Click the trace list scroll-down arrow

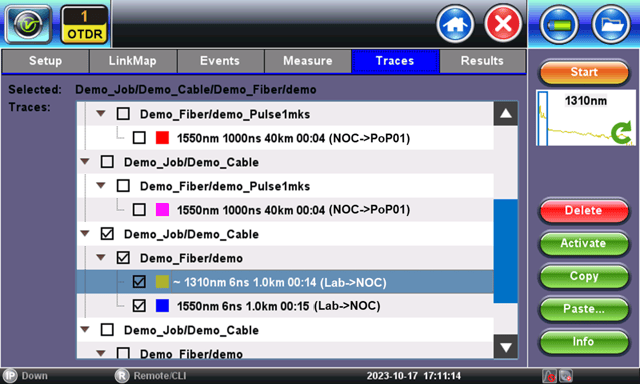point(506,347)
